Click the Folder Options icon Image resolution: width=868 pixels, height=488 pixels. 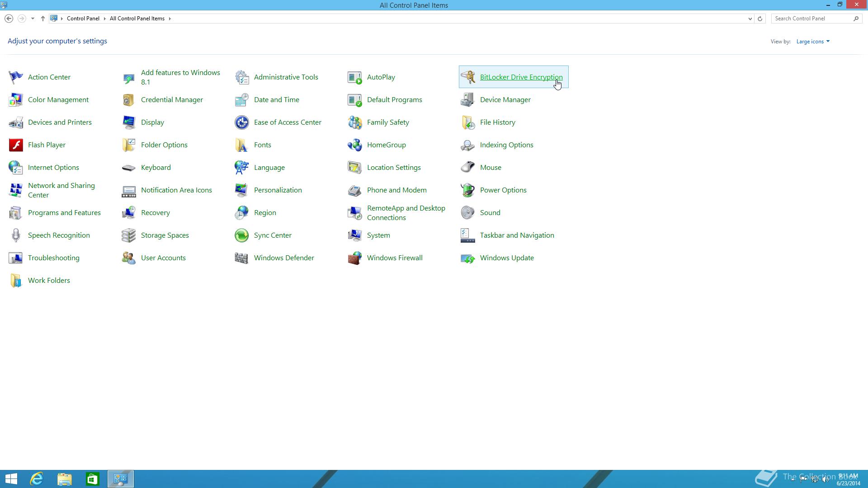129,145
